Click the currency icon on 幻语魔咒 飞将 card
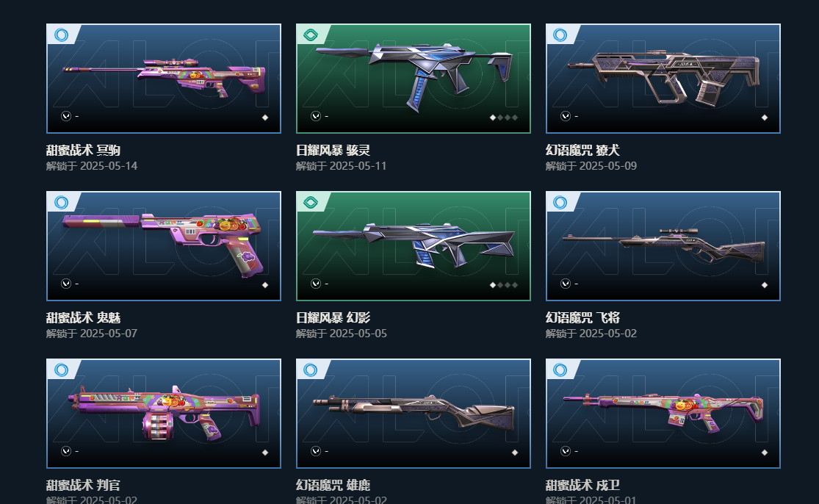Image resolution: width=819 pixels, height=504 pixels. click(565, 284)
